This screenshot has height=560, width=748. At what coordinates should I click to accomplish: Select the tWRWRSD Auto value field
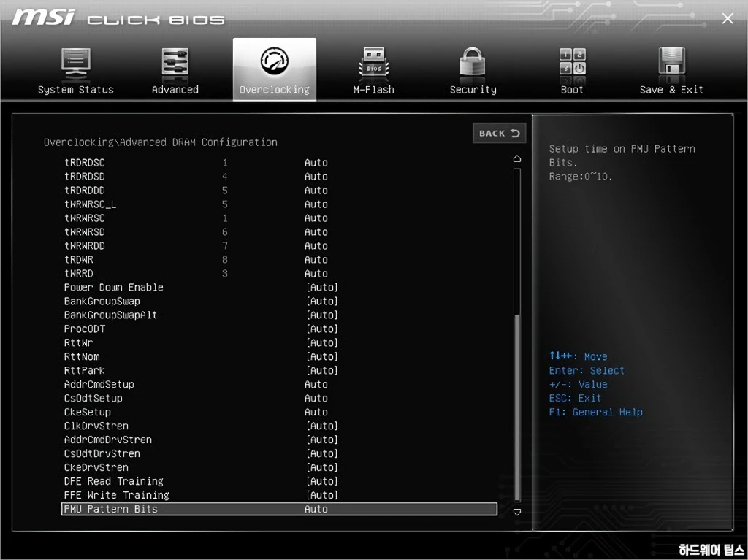(316, 232)
